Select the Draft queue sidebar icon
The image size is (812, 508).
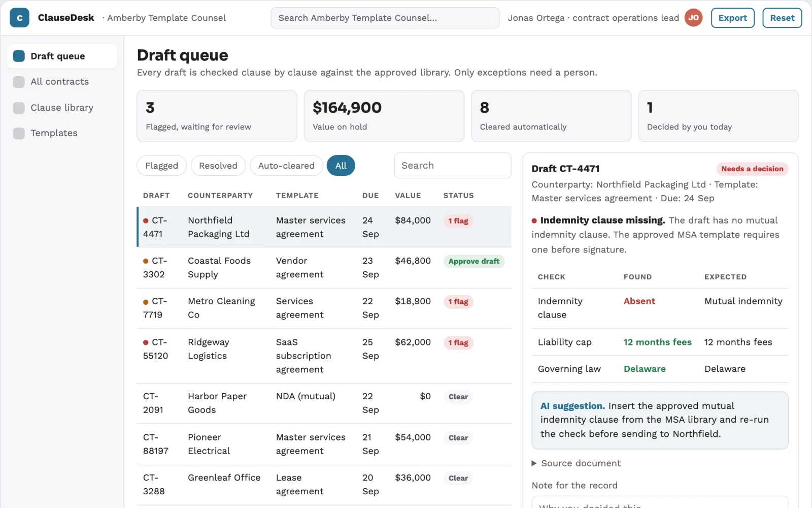point(19,56)
